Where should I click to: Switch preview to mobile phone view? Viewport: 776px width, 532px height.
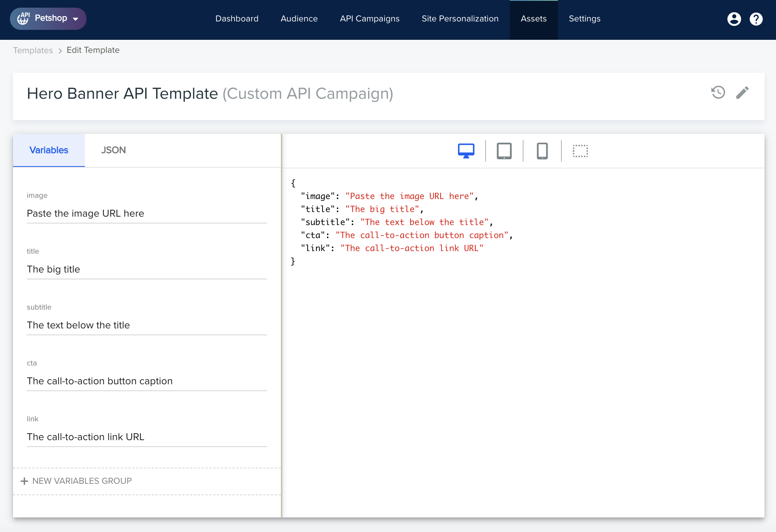(x=542, y=151)
